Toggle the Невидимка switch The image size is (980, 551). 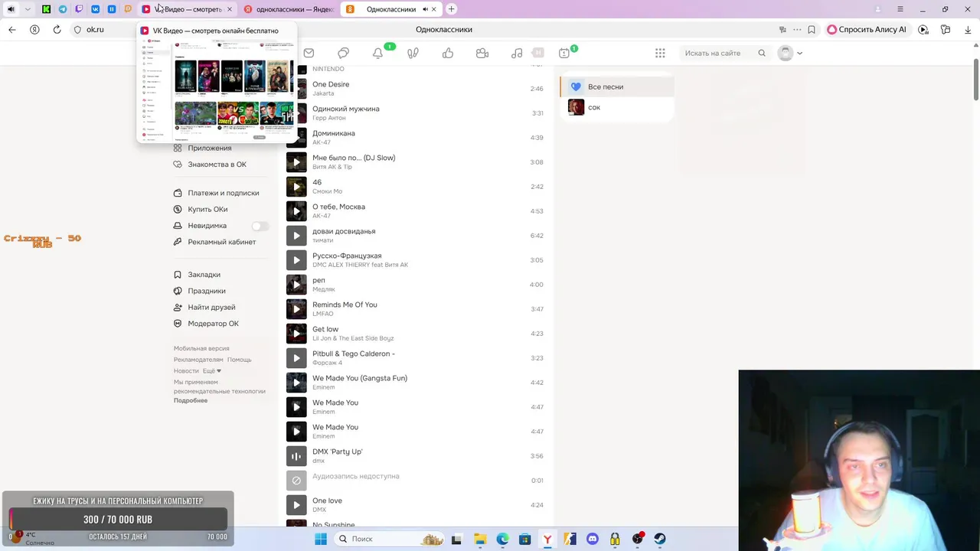(x=260, y=226)
